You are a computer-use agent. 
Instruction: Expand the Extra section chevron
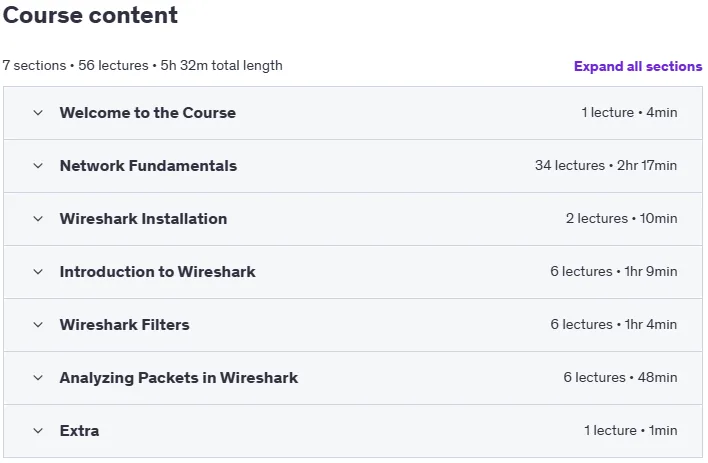(x=38, y=430)
